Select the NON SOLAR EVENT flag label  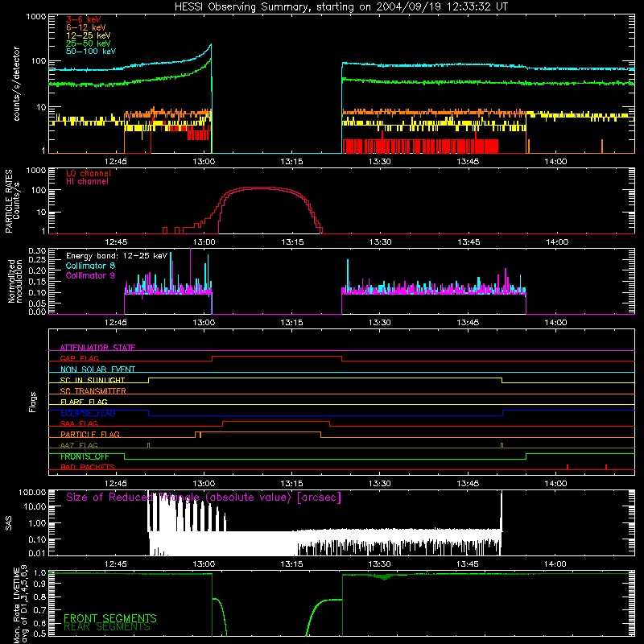point(97,369)
